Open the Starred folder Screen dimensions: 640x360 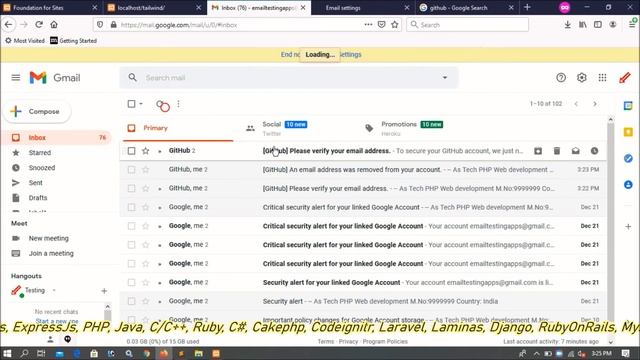[40, 153]
